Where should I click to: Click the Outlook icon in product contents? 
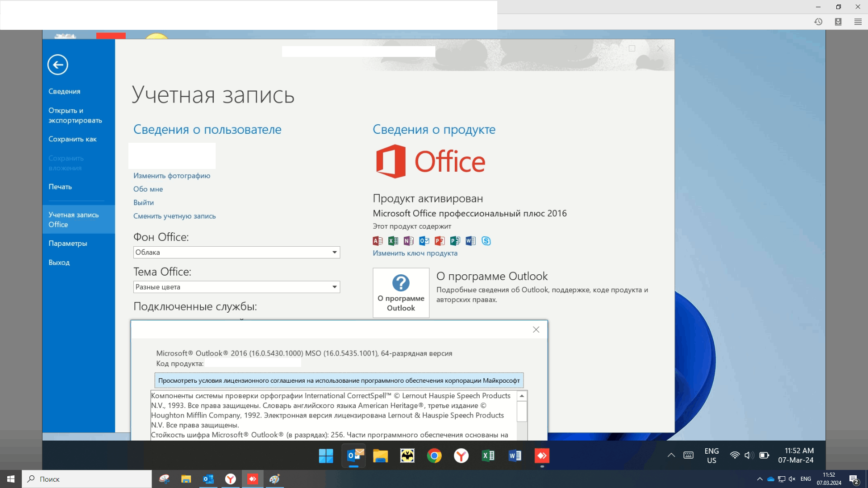pos(424,241)
